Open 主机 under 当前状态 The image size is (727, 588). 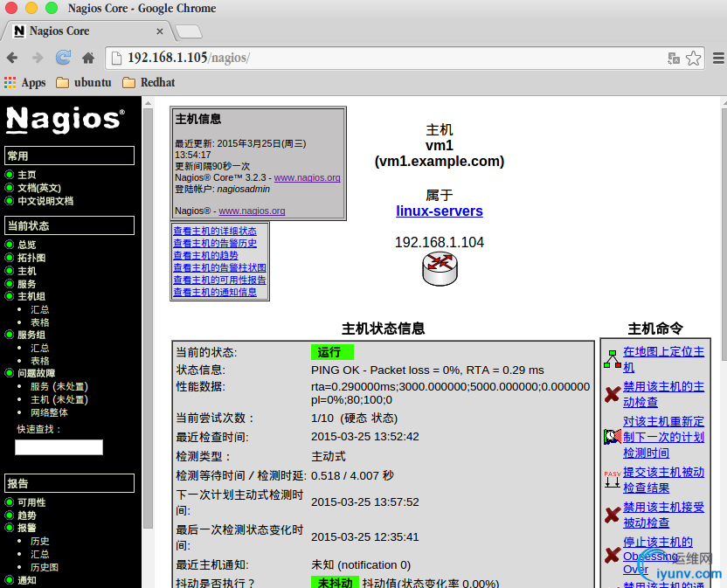pos(26,270)
